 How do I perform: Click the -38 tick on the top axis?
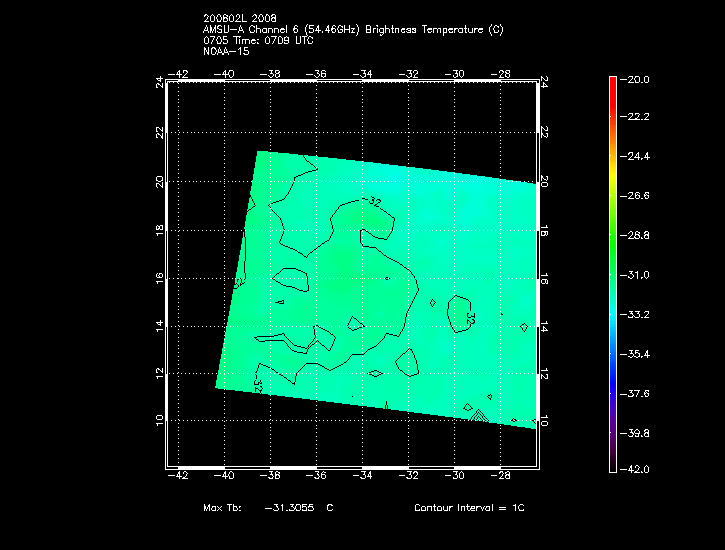pos(271,74)
